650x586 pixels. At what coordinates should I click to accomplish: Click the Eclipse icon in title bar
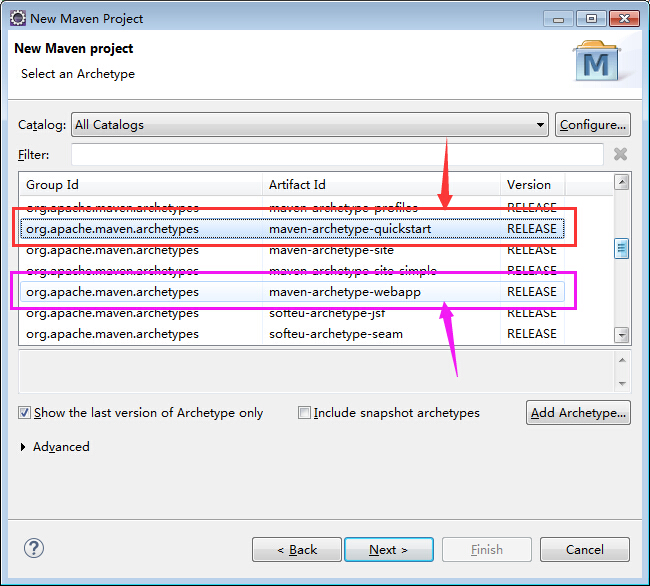pos(18,18)
